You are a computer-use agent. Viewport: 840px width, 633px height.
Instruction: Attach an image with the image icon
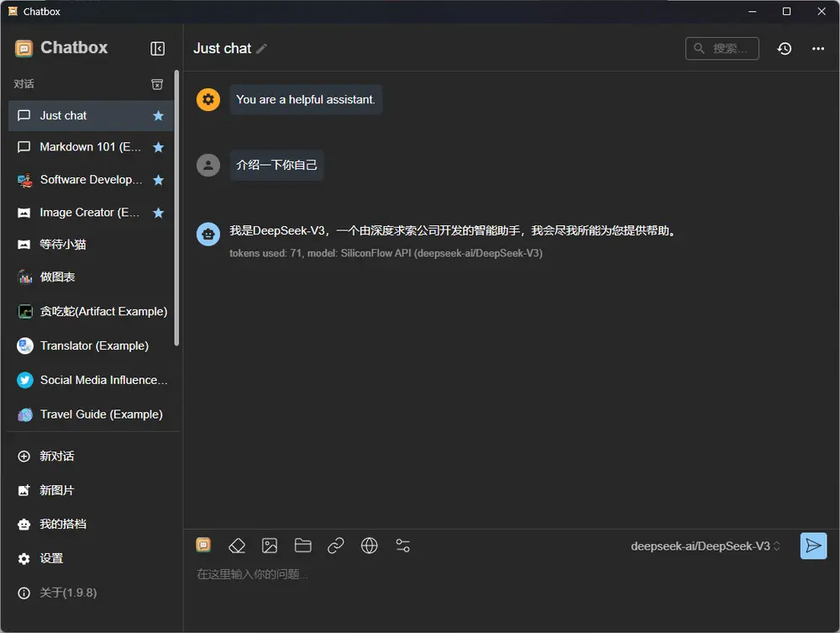(270, 546)
